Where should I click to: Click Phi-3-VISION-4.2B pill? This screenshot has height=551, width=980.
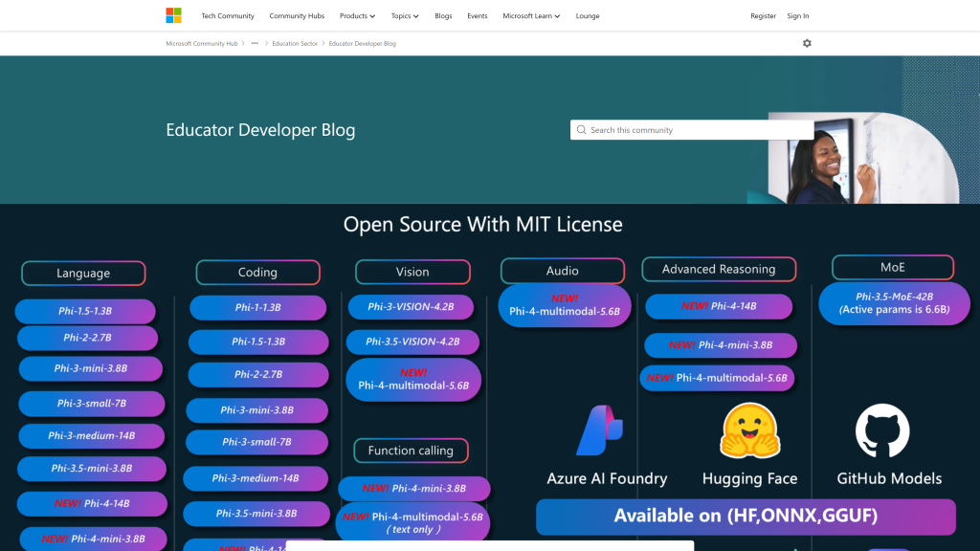click(x=411, y=307)
